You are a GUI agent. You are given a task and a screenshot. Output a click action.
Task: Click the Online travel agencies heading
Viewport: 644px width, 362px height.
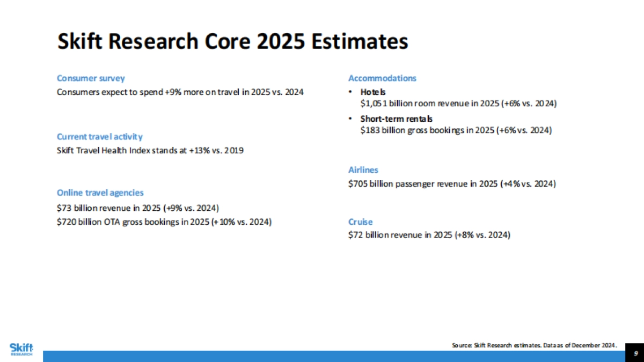coord(100,193)
